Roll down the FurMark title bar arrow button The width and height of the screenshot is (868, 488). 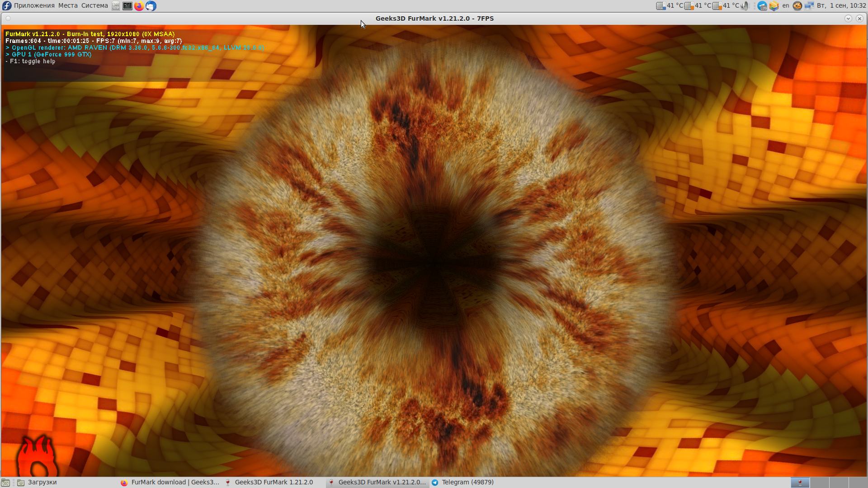tap(848, 19)
